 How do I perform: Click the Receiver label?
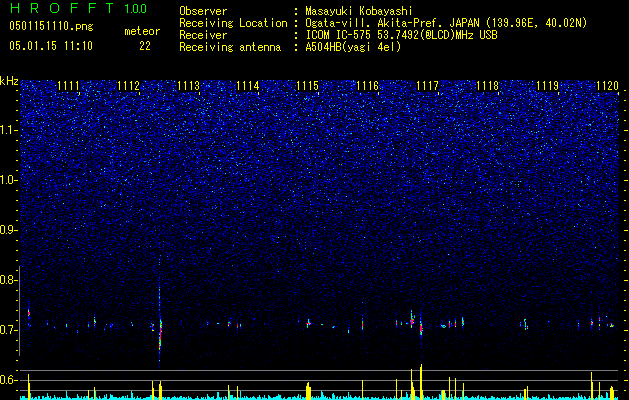coord(203,35)
